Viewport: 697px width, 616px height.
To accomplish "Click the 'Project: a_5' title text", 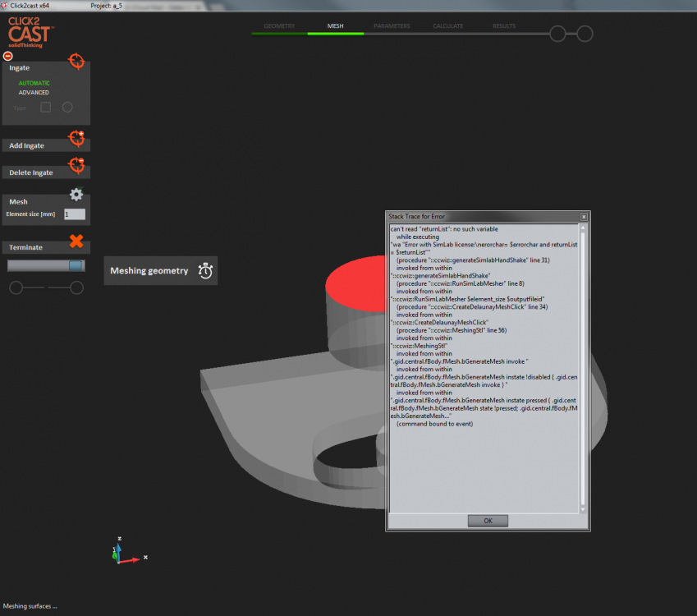I will [106, 6].
